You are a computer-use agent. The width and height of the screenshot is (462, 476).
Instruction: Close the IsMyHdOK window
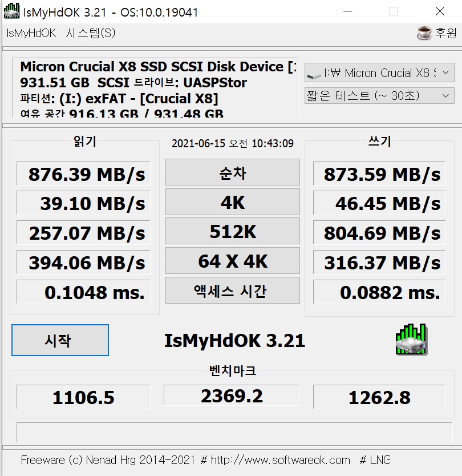[440, 11]
